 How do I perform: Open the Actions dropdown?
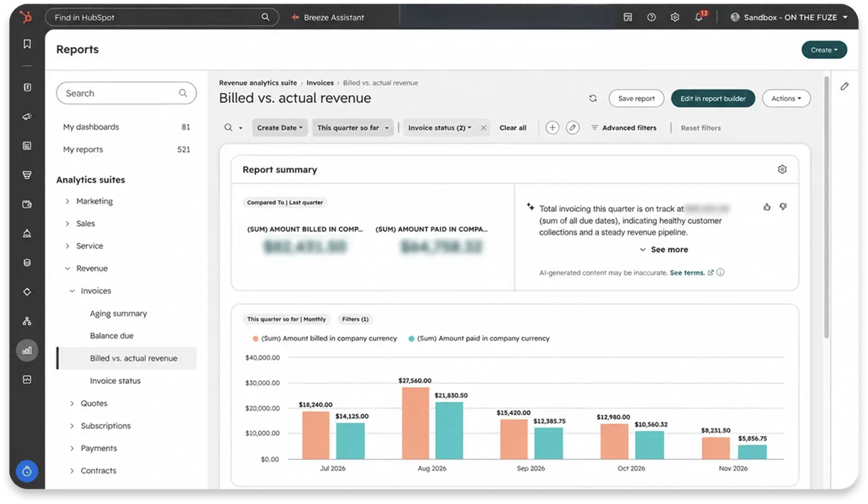point(786,98)
